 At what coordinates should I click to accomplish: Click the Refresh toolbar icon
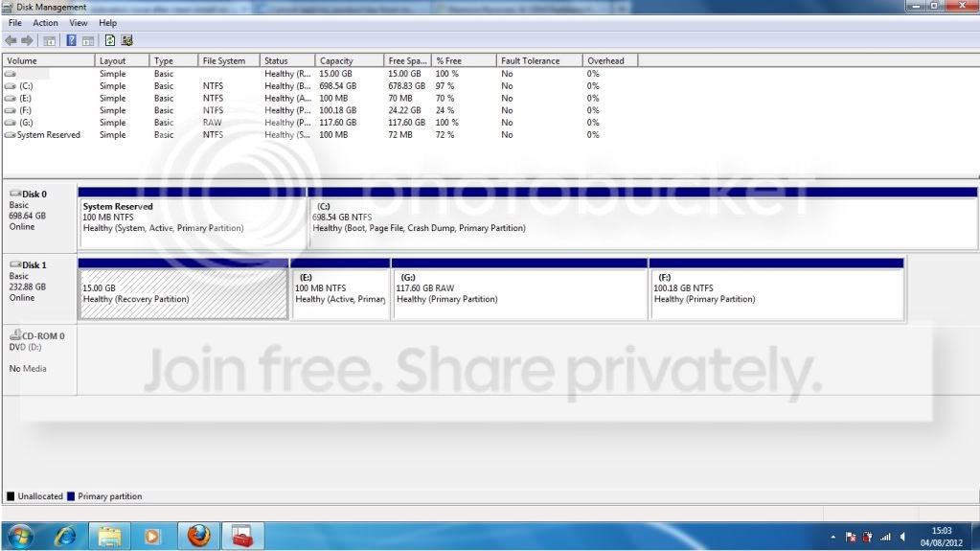(x=110, y=40)
